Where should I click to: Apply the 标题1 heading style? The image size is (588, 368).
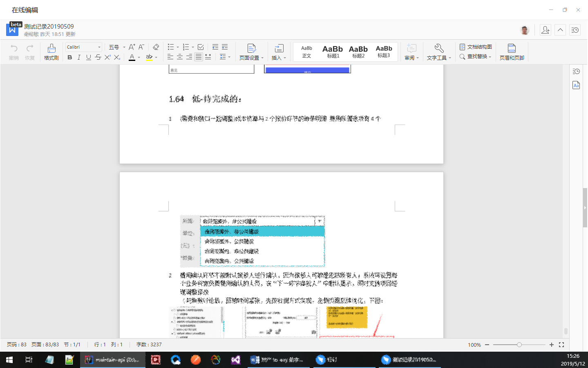[333, 52]
